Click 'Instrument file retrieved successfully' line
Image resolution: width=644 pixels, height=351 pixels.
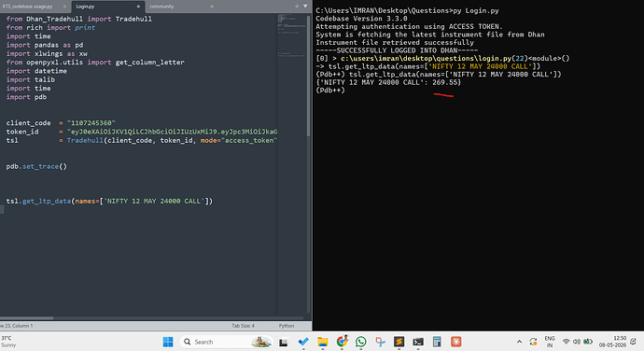point(395,42)
